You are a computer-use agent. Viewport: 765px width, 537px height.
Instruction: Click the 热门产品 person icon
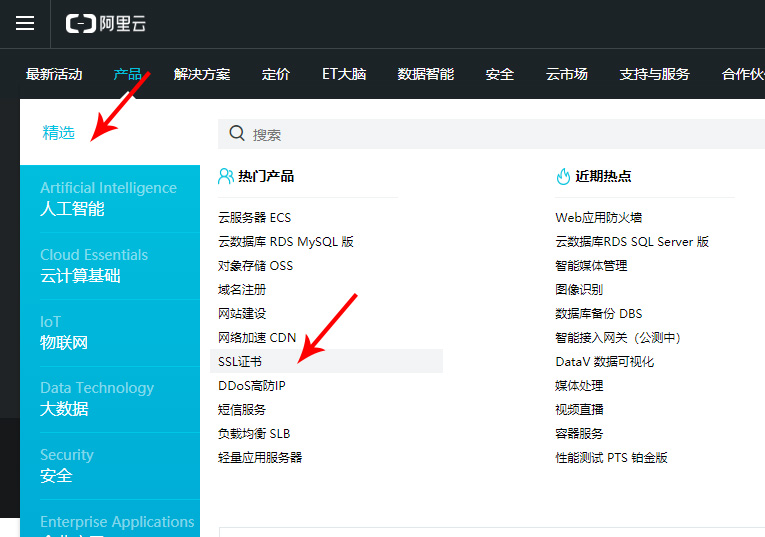click(225, 176)
